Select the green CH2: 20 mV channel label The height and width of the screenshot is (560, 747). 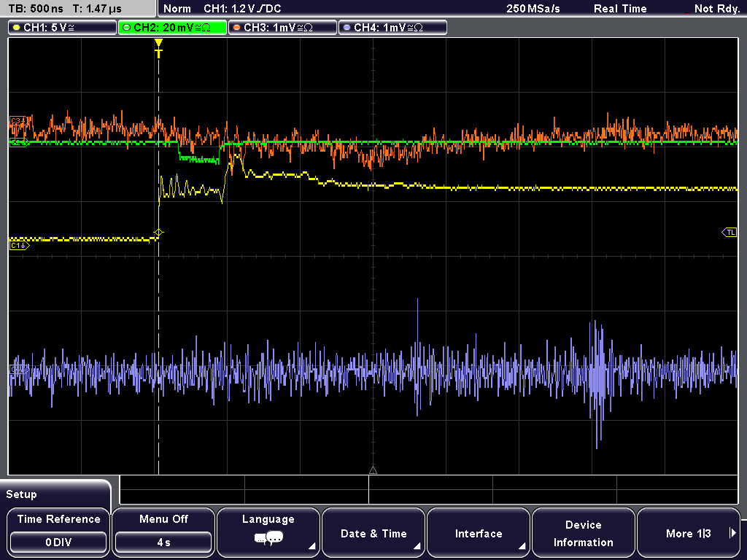(172, 28)
